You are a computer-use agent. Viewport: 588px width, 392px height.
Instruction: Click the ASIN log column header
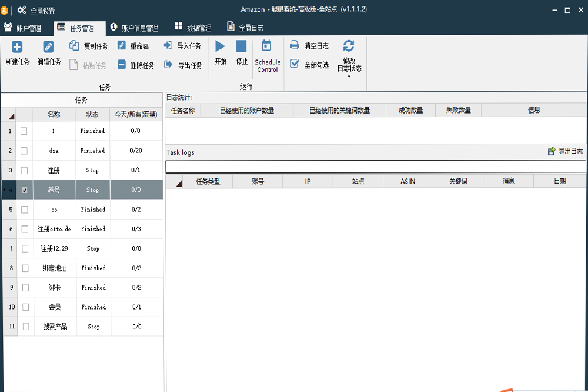coord(407,181)
